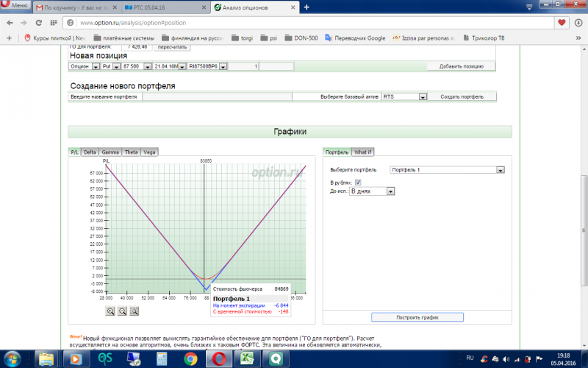Open QS application on taskbar

coord(105,359)
